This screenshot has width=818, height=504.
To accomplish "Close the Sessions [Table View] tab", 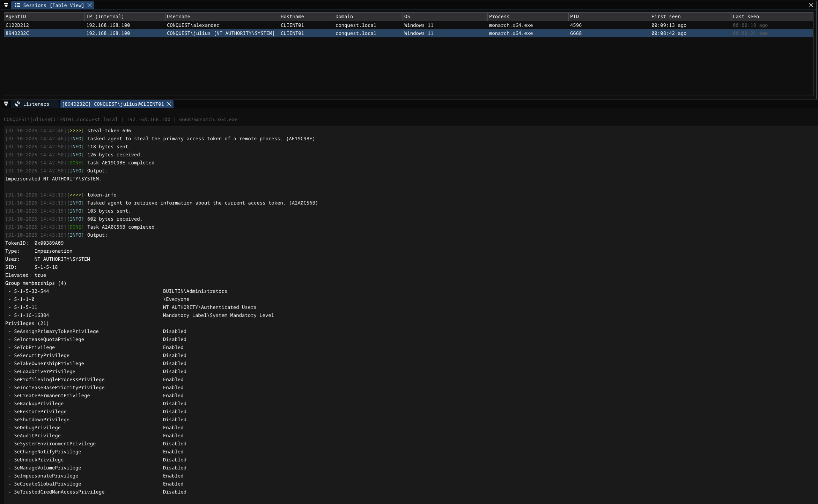I will (89, 5).
